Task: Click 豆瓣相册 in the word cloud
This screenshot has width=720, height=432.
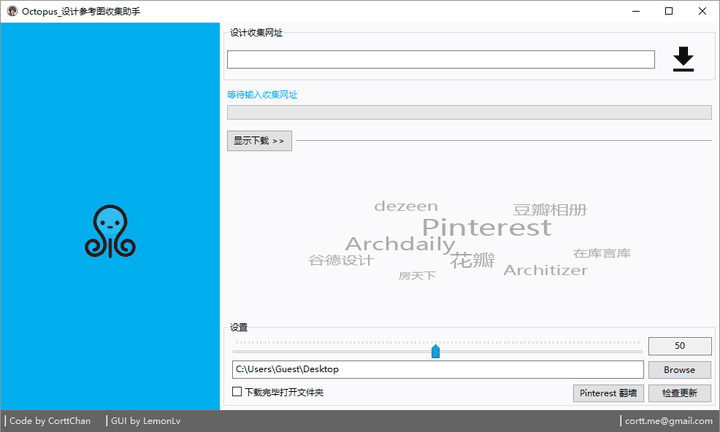Action: point(550,210)
